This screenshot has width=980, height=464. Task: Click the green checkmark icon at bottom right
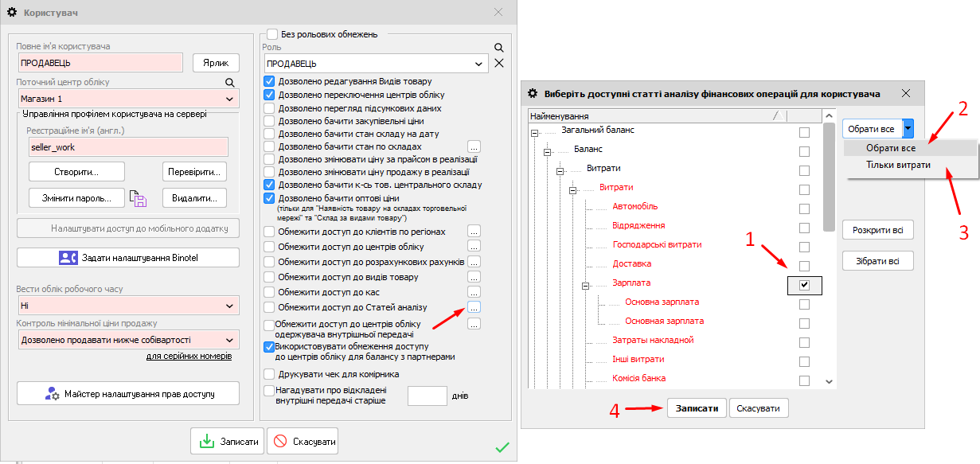(x=502, y=447)
